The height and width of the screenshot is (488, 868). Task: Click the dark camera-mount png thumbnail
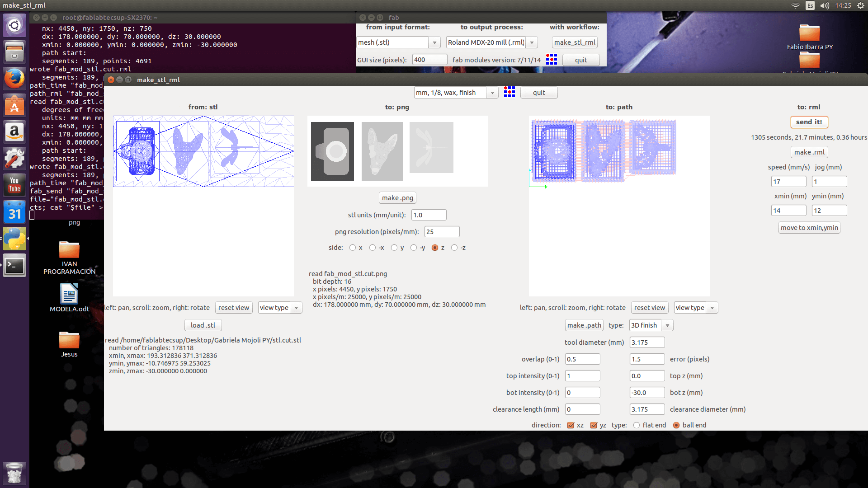point(332,151)
